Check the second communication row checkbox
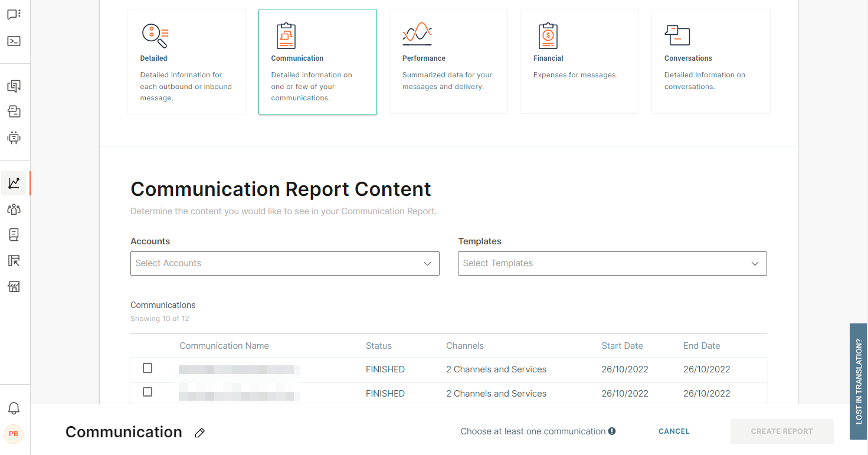The width and height of the screenshot is (868, 455). [x=148, y=392]
